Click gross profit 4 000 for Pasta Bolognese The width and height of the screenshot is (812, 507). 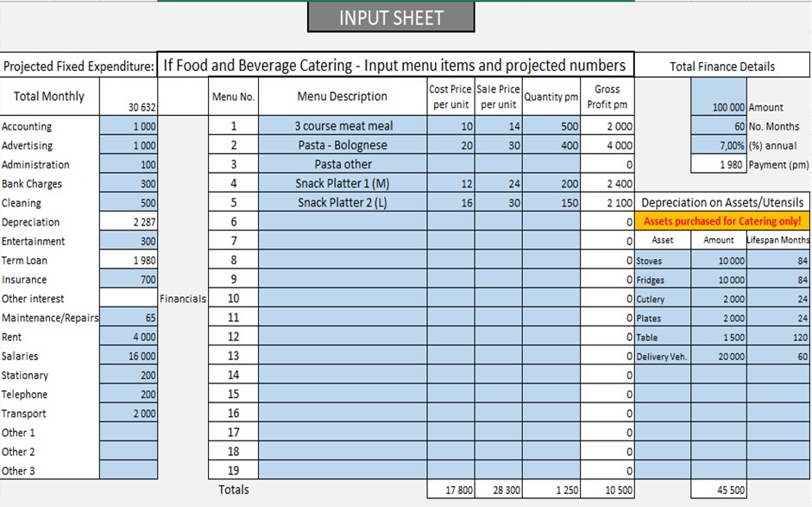[607, 145]
